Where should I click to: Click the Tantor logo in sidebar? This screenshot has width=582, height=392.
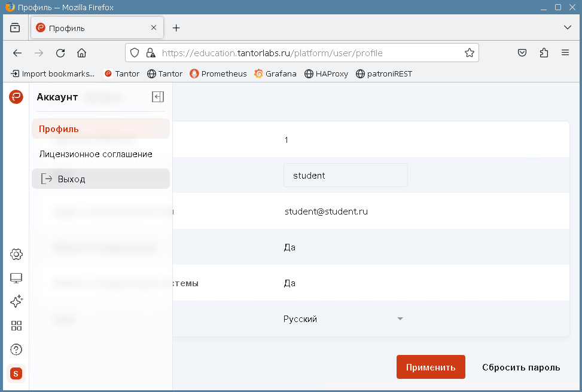click(x=16, y=97)
